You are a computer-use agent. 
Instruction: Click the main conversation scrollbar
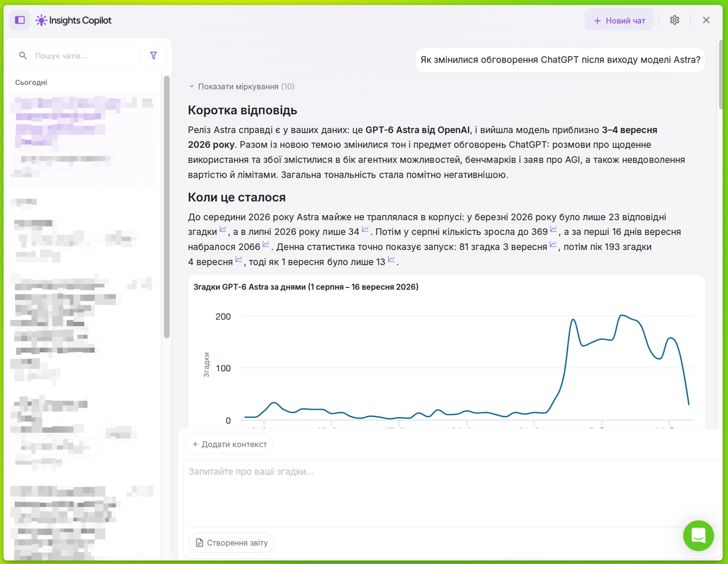(x=721, y=74)
